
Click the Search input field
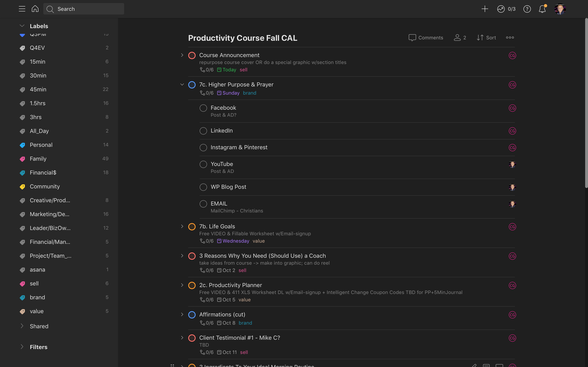84,9
